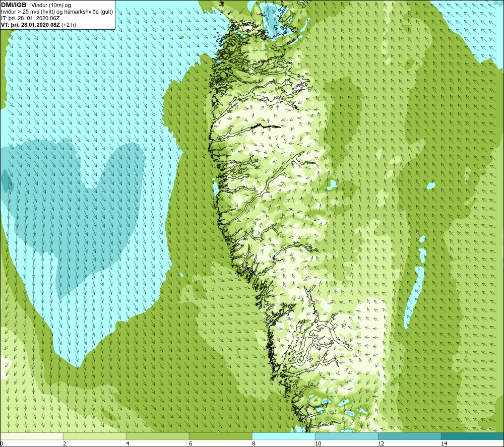The height and width of the screenshot is (447, 504).
Task: Click the 'hviður > 25 m/s (hvítt)' legend description line
Action: [57, 12]
